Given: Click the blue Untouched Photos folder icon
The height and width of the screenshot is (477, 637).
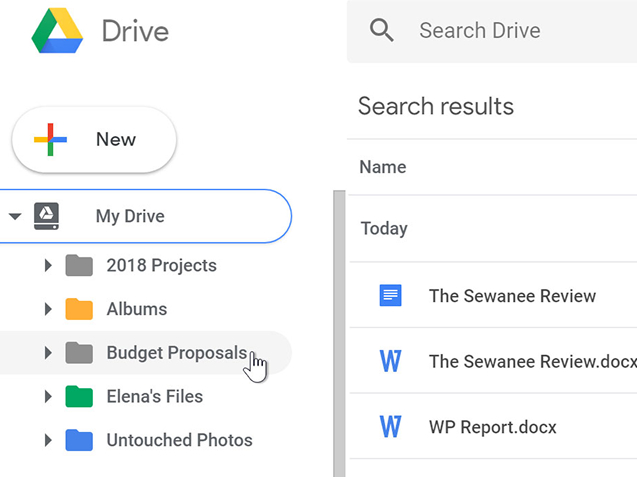Looking at the screenshot, I should tap(79, 440).
